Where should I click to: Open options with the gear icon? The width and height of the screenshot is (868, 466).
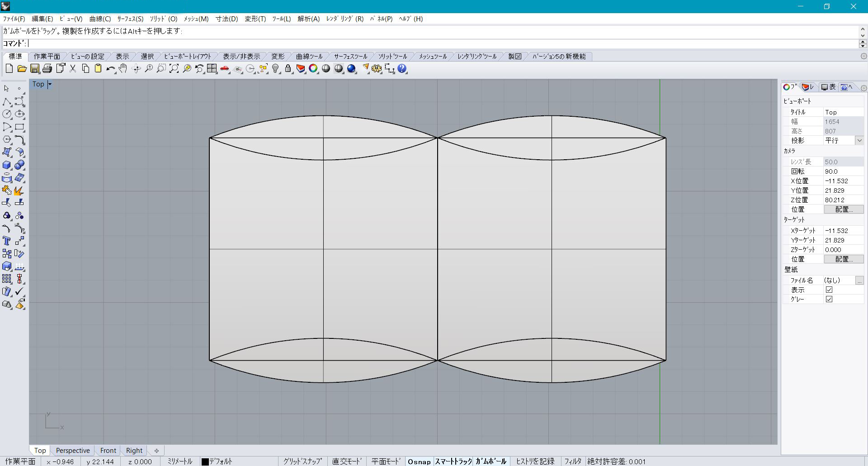(377, 69)
